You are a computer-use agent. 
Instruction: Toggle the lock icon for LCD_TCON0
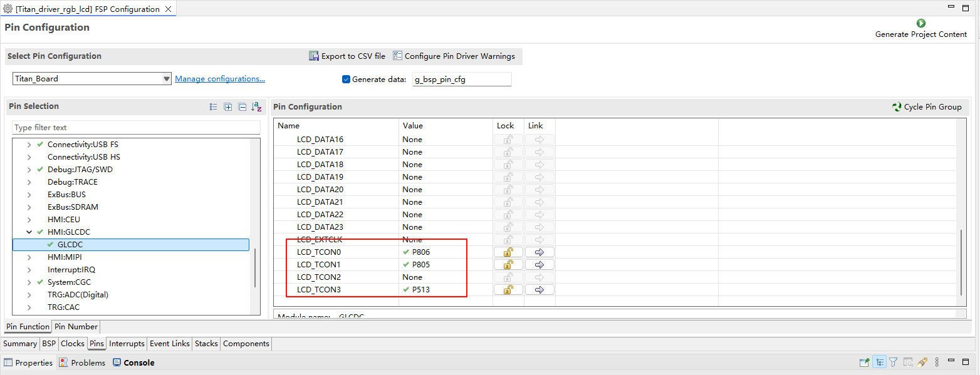click(508, 252)
